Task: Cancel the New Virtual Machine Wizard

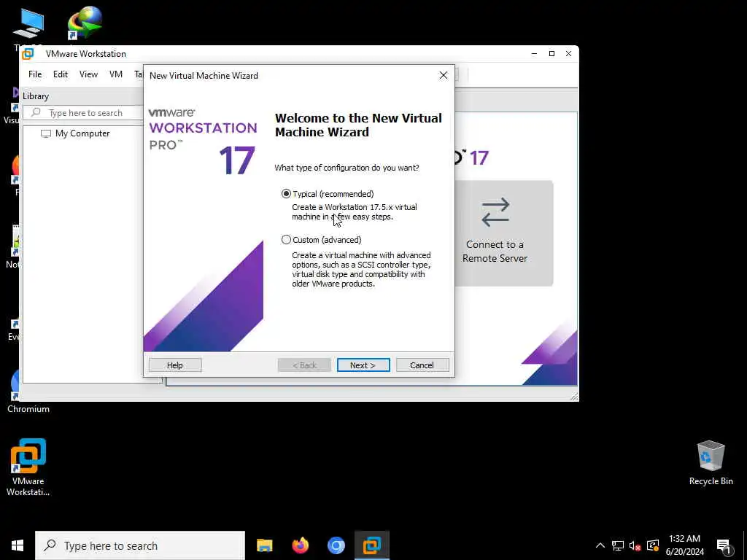Action: (x=422, y=365)
